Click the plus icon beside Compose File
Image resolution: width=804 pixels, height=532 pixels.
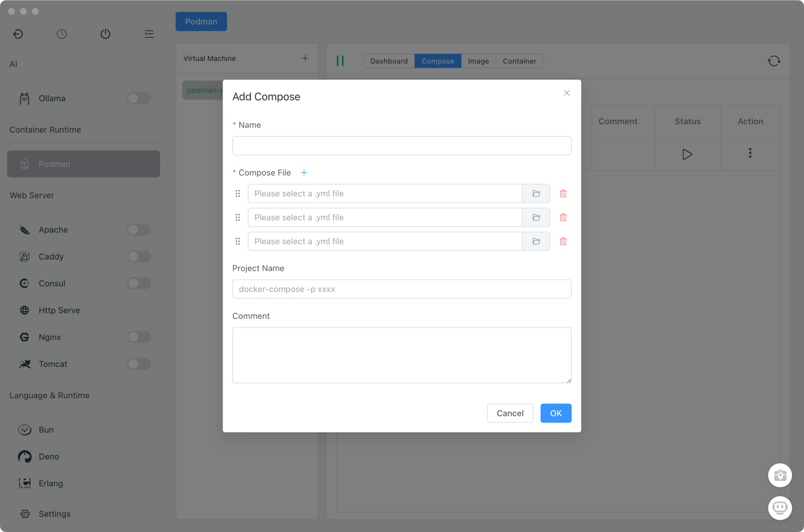(304, 173)
